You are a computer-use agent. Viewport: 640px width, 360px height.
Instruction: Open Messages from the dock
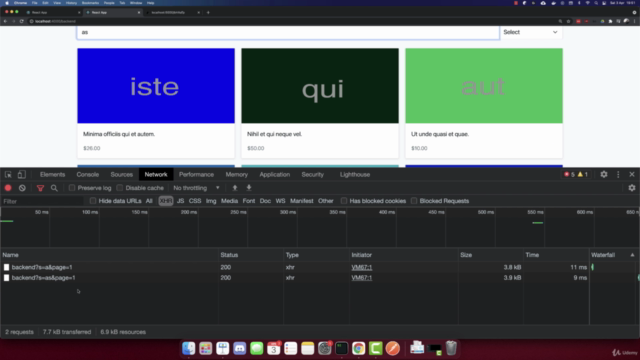[x=257, y=348]
